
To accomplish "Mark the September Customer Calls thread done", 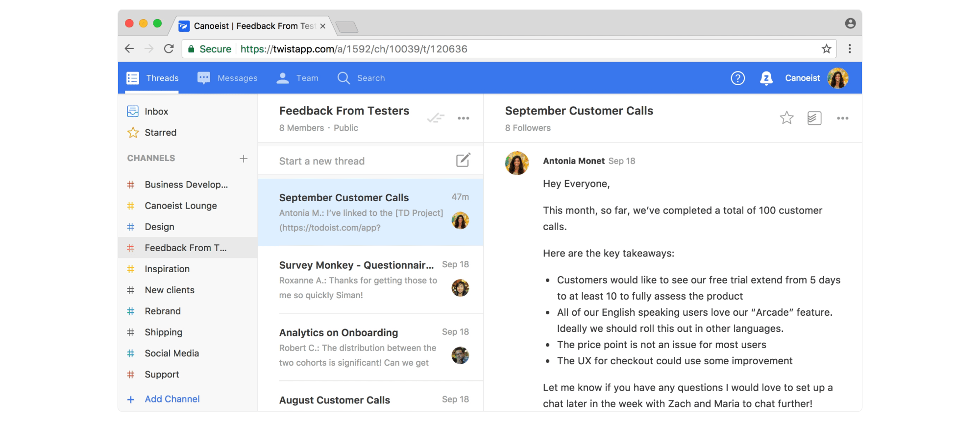I will coord(814,118).
